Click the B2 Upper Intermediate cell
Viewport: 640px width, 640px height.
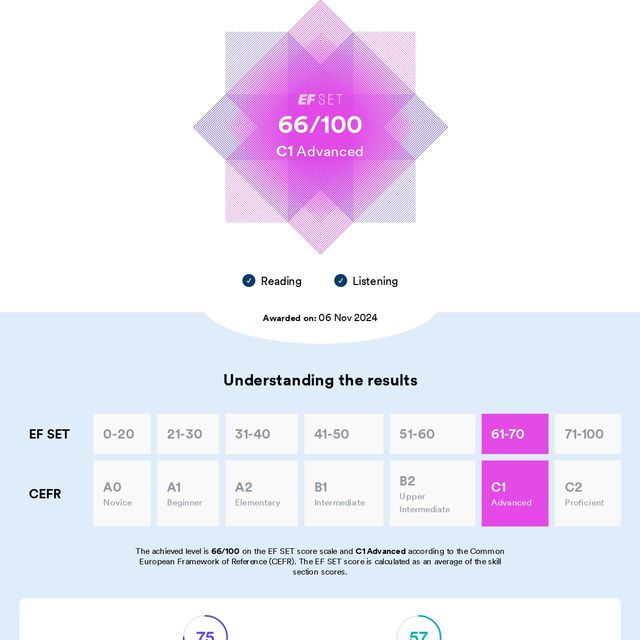click(x=432, y=493)
